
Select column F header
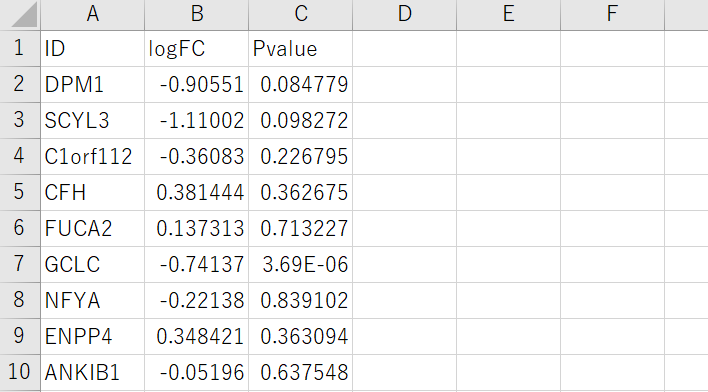click(x=612, y=14)
